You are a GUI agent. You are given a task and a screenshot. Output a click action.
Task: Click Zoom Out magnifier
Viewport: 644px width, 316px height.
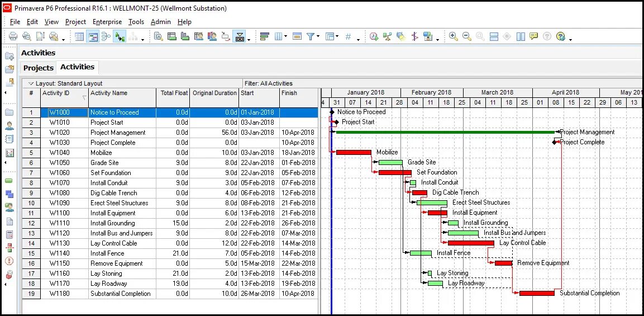[466, 36]
